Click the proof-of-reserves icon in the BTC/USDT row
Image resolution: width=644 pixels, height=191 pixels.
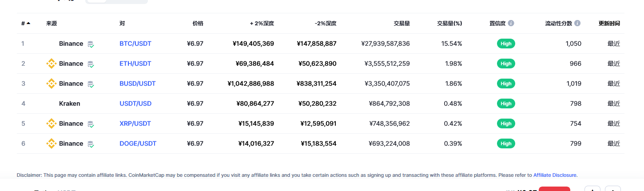pyautogui.click(x=91, y=44)
